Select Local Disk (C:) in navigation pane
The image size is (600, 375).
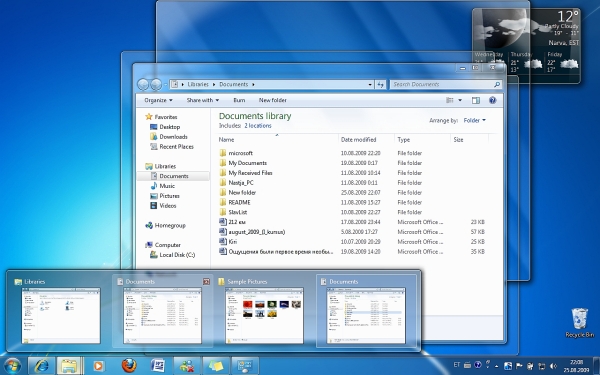click(177, 255)
